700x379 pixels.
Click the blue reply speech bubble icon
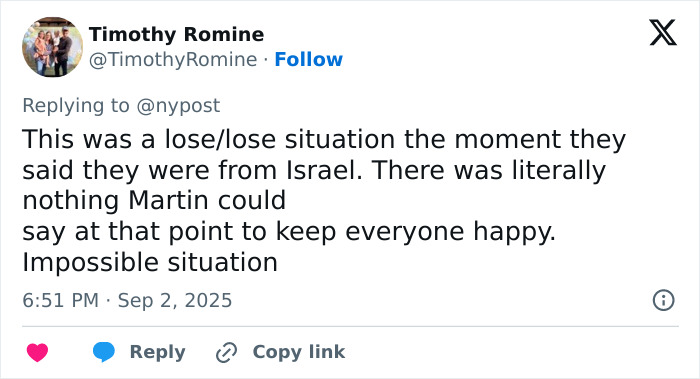coord(104,352)
